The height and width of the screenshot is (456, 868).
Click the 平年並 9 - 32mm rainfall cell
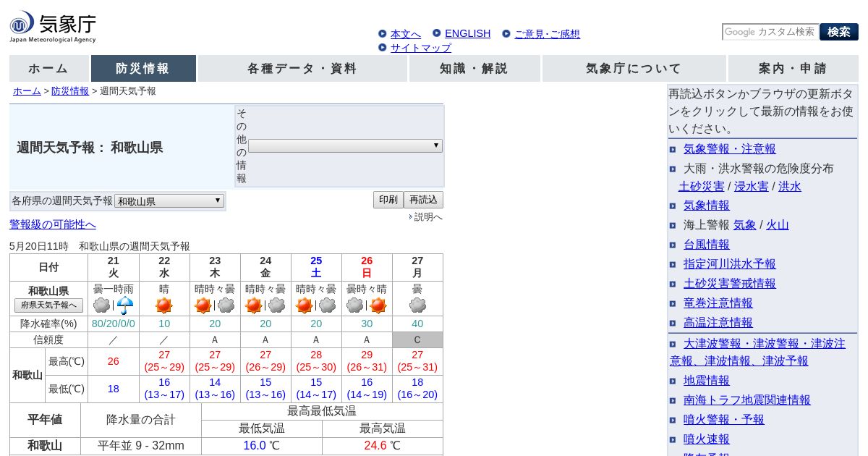click(141, 446)
